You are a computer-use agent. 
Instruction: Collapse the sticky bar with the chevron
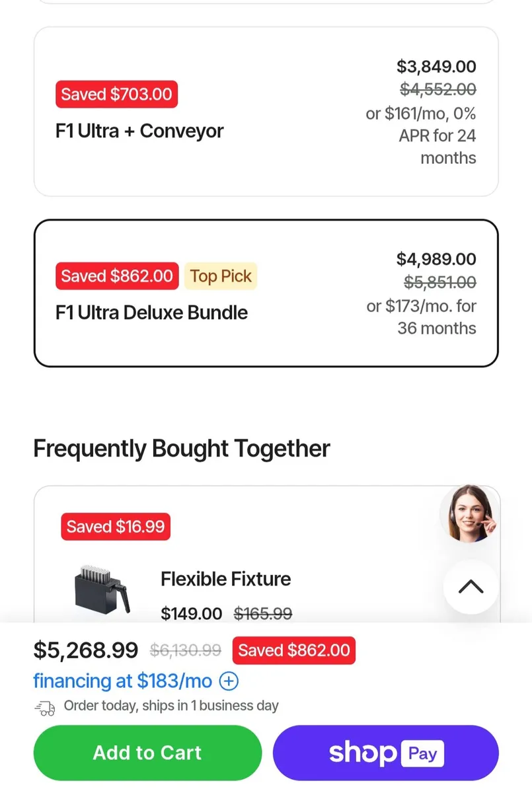470,587
